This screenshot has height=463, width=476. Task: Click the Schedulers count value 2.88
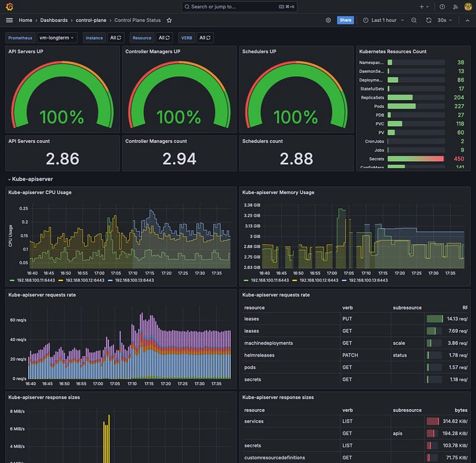(x=296, y=158)
